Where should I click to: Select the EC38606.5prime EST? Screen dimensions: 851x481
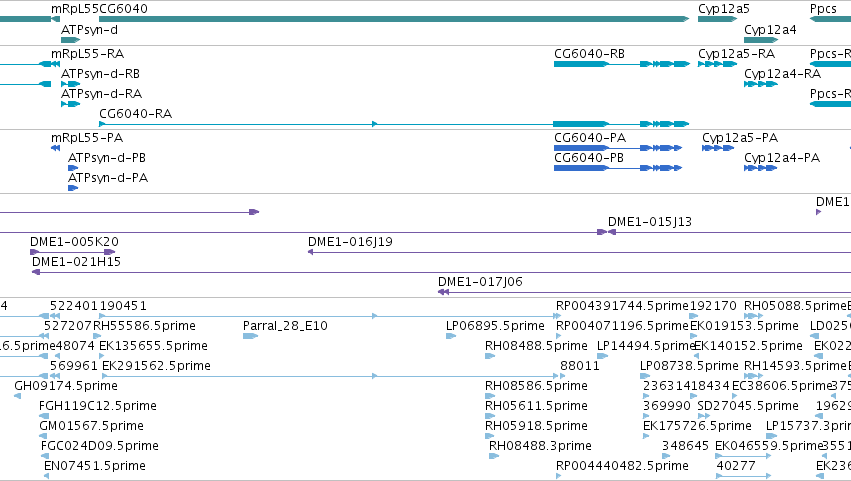tap(735, 396)
